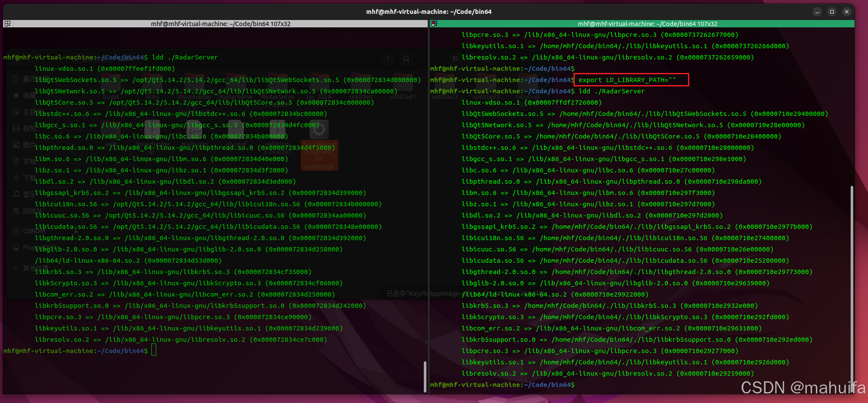The image size is (868, 403).
Task: Click the left pane's vertical scrollbar
Action: point(425,377)
